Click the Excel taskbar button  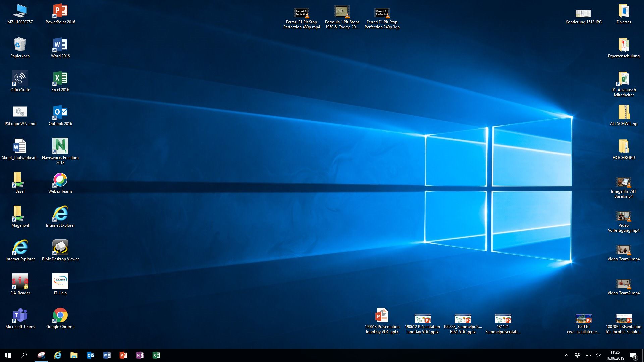coord(156,355)
